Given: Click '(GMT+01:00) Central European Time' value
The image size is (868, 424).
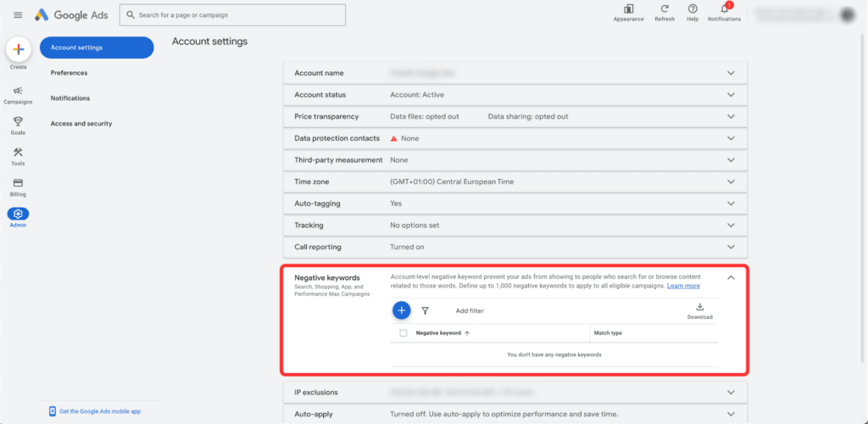Looking at the screenshot, I should [452, 181].
